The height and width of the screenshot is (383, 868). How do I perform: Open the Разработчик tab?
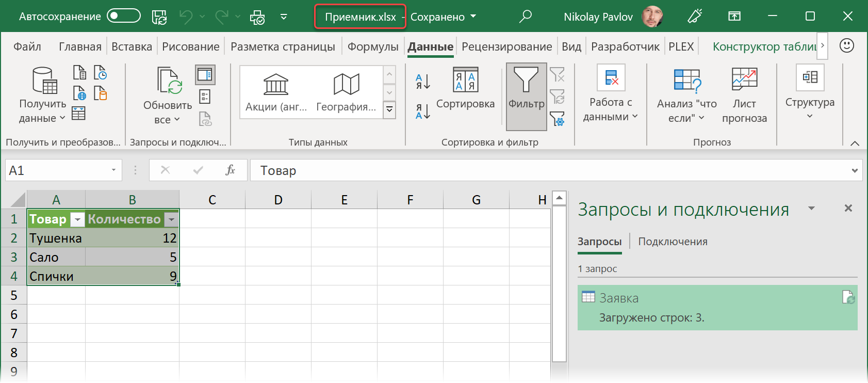coord(625,46)
